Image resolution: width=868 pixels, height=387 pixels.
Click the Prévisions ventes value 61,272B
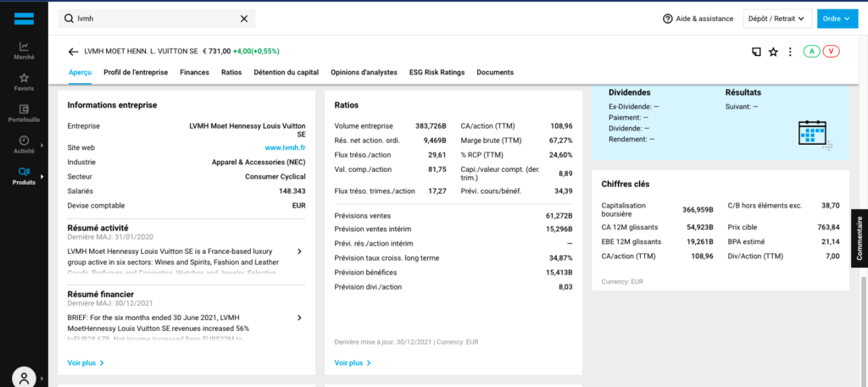559,216
